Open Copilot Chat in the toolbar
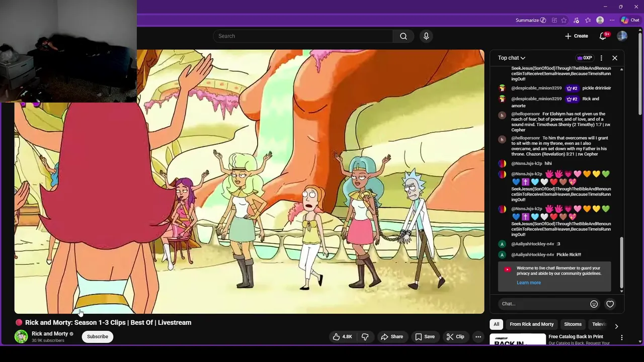 point(630,21)
